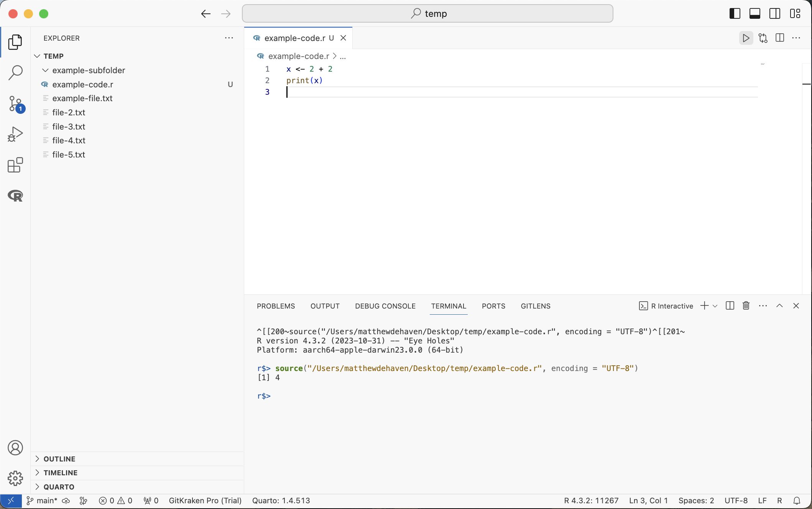Viewport: 812px width, 509px height.
Task: Click the main* git branch indicator
Action: (x=42, y=501)
